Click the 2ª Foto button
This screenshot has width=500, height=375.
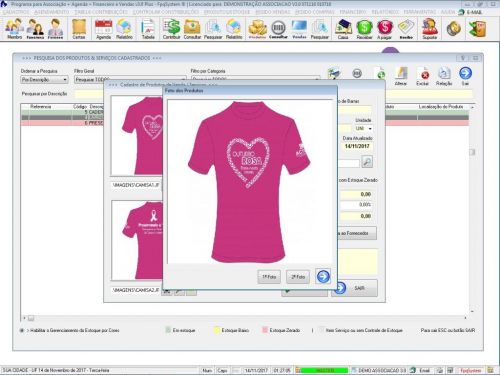tap(298, 277)
